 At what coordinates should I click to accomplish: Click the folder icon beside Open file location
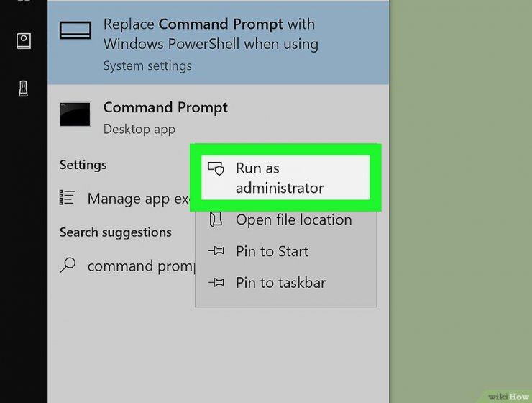[x=216, y=219]
